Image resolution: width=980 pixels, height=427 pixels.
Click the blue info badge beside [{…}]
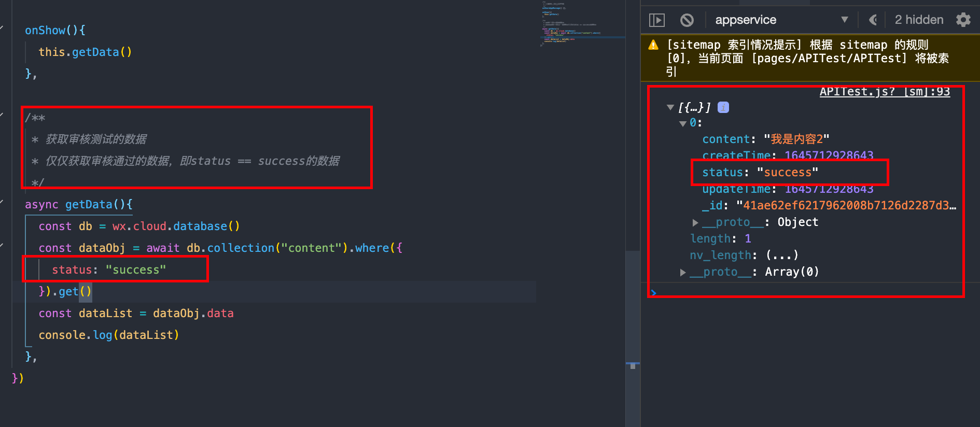[723, 107]
